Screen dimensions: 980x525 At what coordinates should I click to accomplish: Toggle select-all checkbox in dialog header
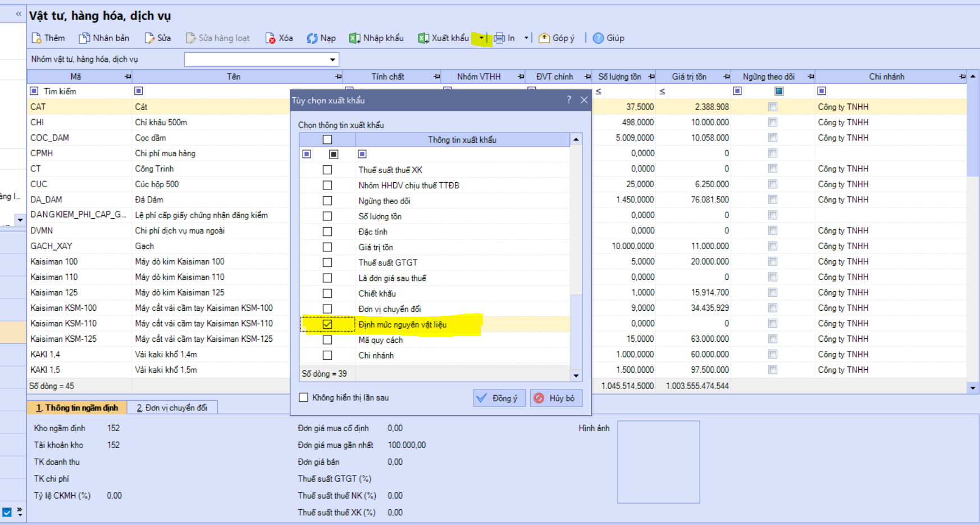[327, 139]
